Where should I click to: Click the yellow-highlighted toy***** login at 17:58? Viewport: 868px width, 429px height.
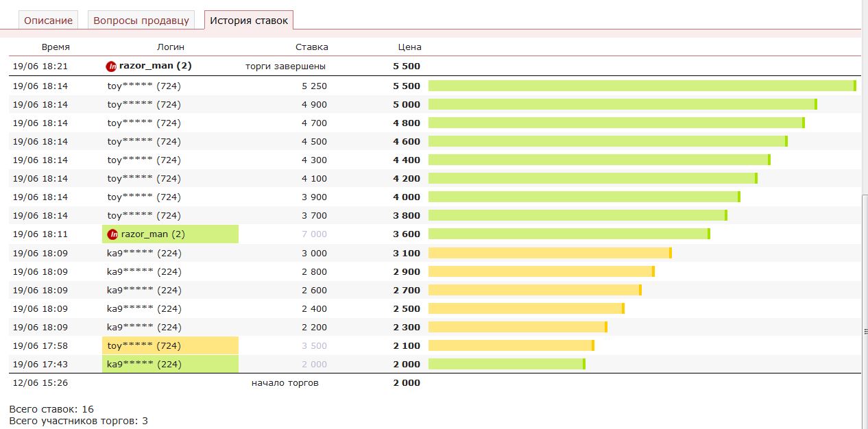tap(143, 345)
